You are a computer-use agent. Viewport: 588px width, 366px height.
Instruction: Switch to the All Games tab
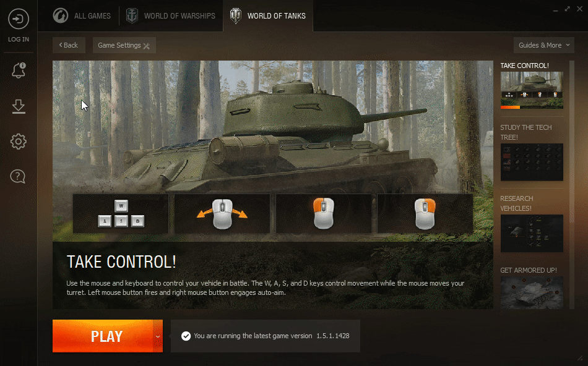(x=81, y=15)
